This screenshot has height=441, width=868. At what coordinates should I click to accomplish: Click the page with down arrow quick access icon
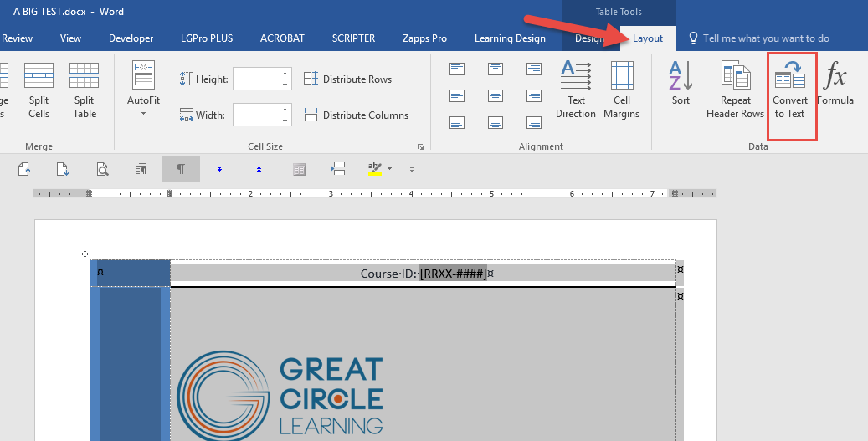(63, 169)
